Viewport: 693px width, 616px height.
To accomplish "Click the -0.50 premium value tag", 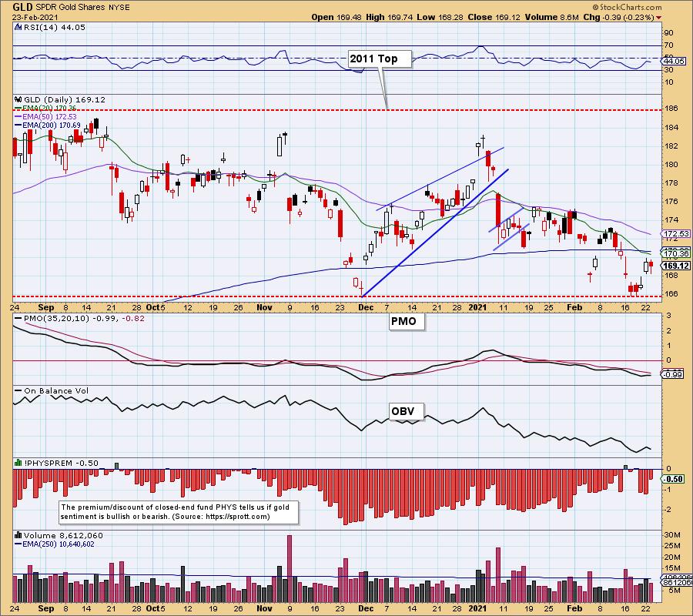I will tap(673, 479).
